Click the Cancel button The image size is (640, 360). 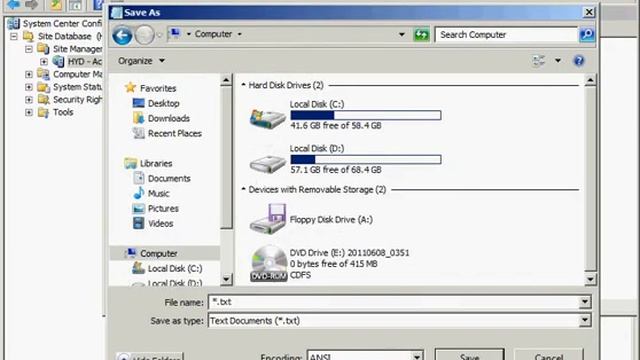tap(549, 354)
